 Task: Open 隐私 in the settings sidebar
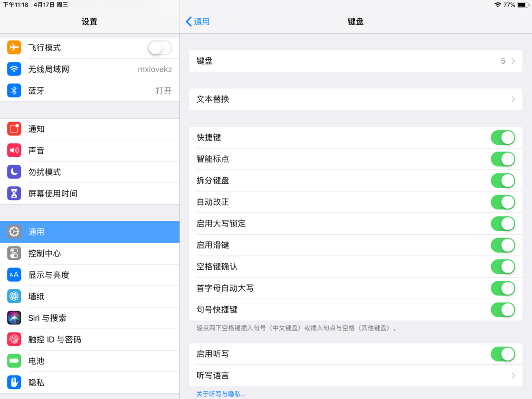[90, 382]
